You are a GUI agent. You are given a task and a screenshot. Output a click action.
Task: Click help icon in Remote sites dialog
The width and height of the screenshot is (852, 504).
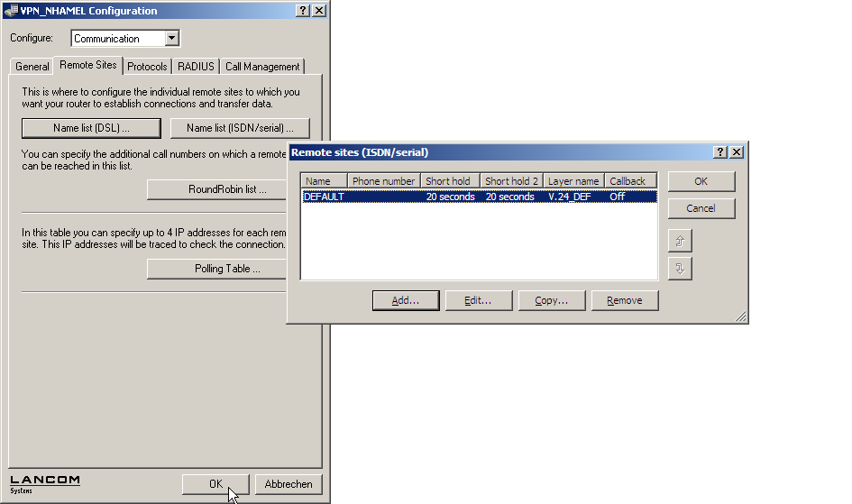[720, 152]
